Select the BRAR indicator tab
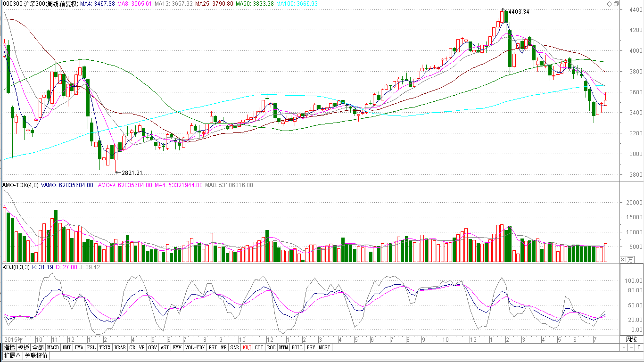The height and width of the screenshot is (362, 644). pos(120,347)
